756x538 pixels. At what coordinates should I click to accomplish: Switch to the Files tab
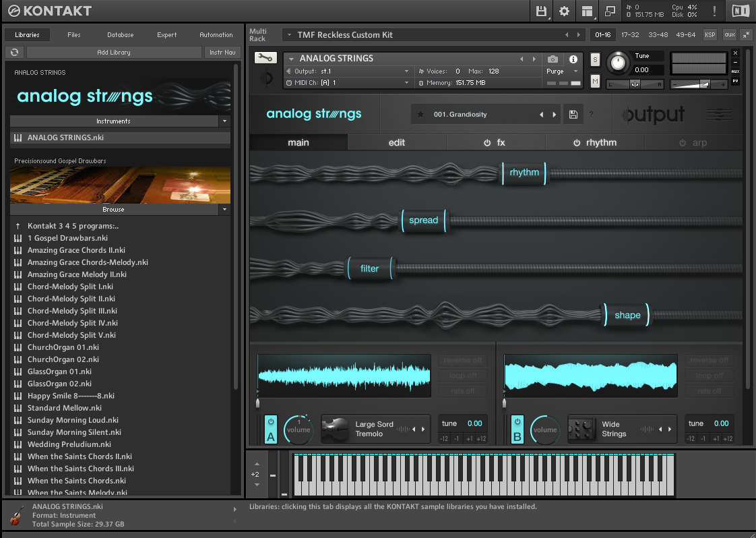click(73, 35)
